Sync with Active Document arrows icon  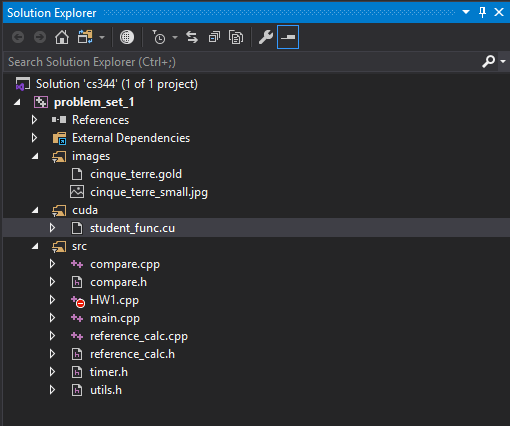coord(192,37)
